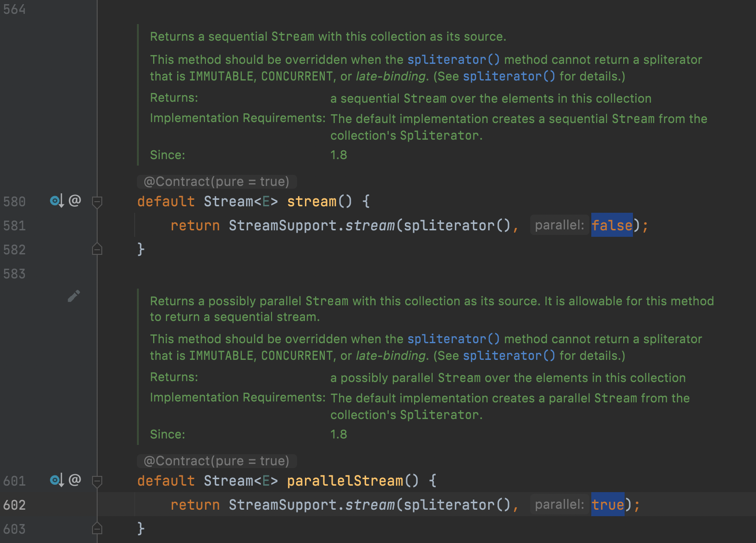Click the highlighted "true" argument on line 602
Screen dimensions: 756x543
click(x=608, y=505)
